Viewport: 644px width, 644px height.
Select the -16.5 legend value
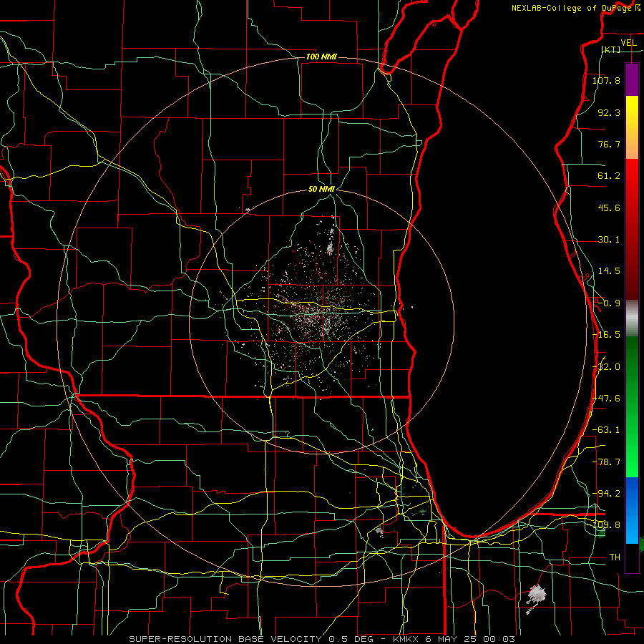click(606, 335)
